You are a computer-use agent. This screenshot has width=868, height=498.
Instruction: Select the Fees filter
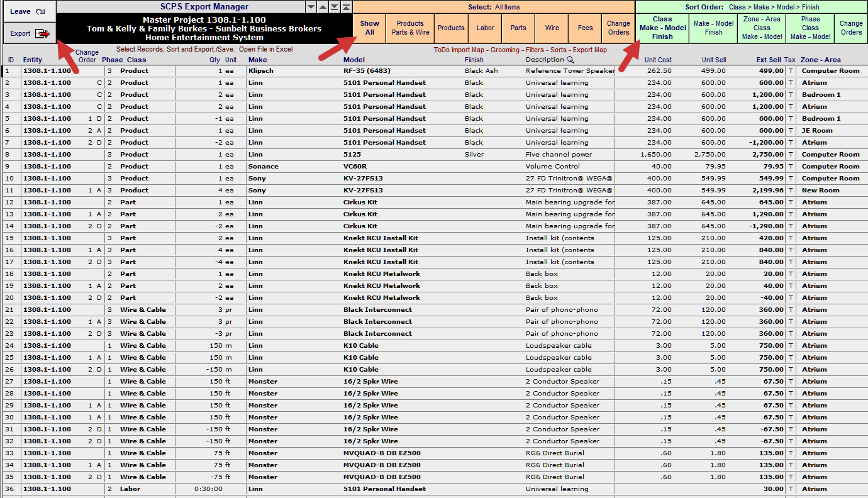(585, 28)
